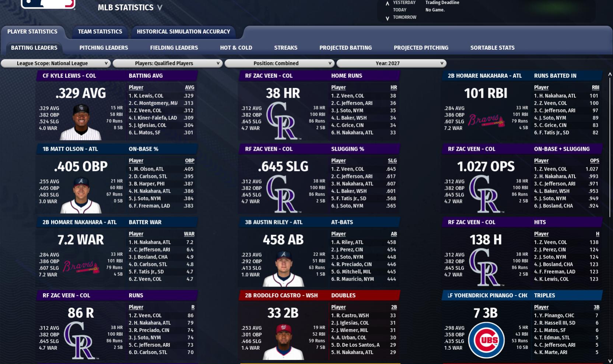Click the vertical scrollbar track on the right
613x364 pixels.
[x=609, y=217]
